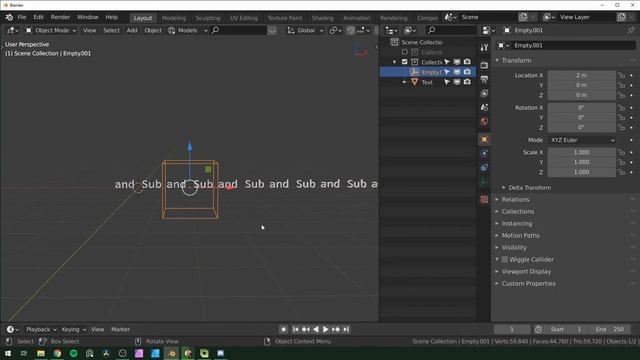Toggle render visibility for the Text object
Viewport: 640px width, 360px height.
(467, 82)
